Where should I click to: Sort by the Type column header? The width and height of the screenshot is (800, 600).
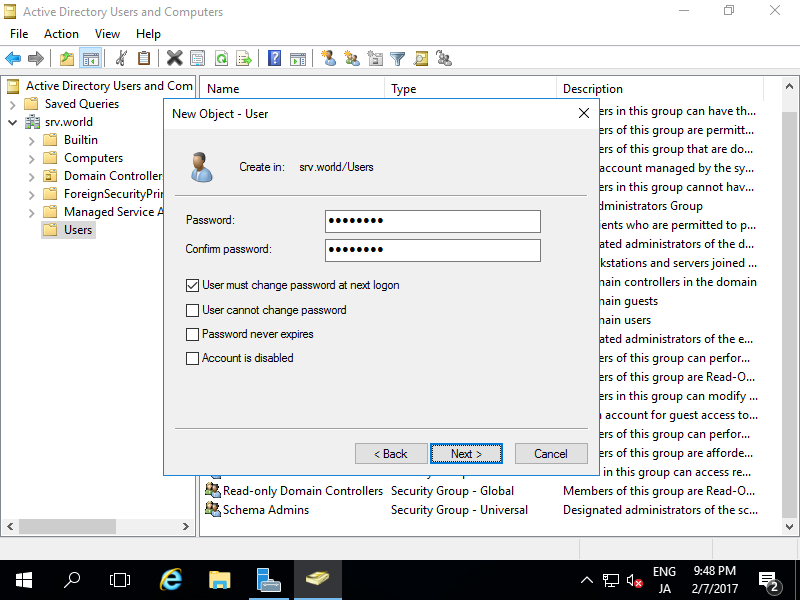pyautogui.click(x=470, y=89)
